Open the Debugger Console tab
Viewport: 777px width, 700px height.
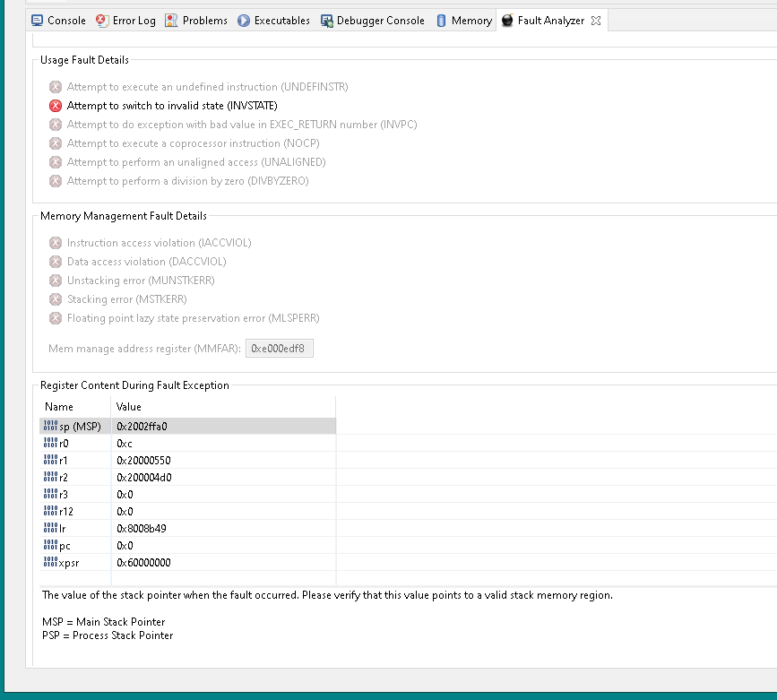pos(373,21)
